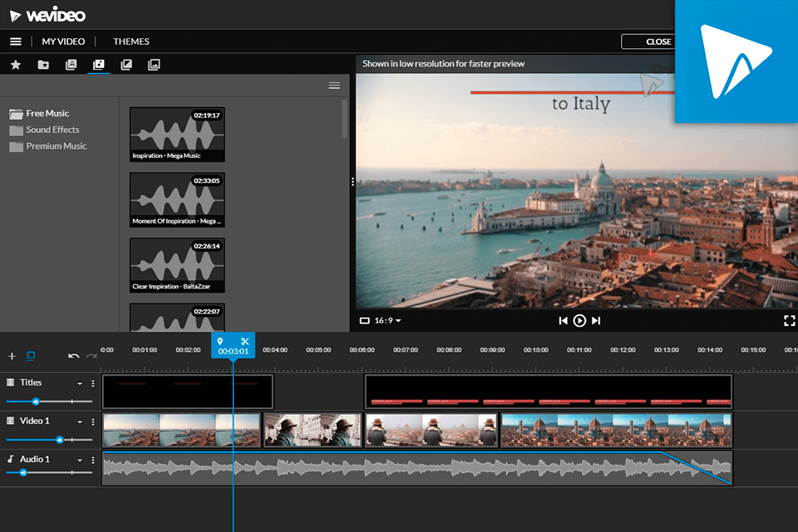The image size is (798, 532).
Task: Open the media folder tab
Action: (43, 65)
